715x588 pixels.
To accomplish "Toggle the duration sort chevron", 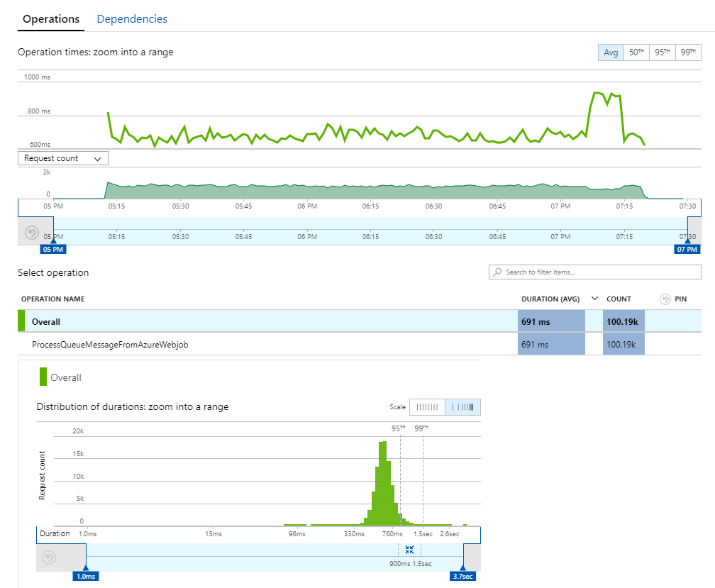I will [594, 299].
